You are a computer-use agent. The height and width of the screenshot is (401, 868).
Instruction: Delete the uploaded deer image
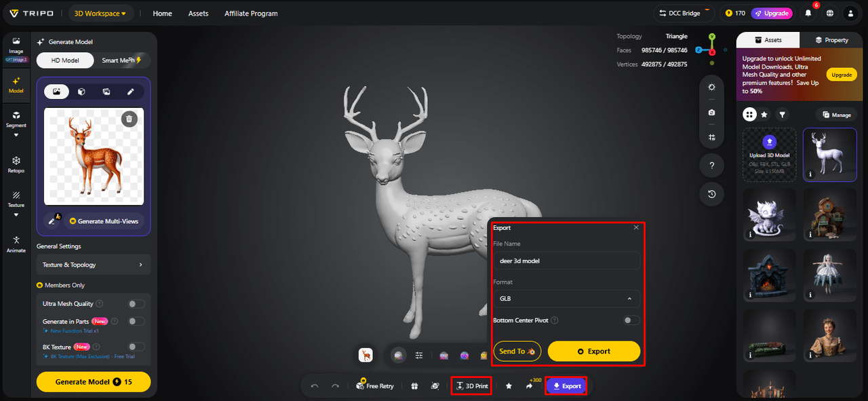[x=129, y=119]
